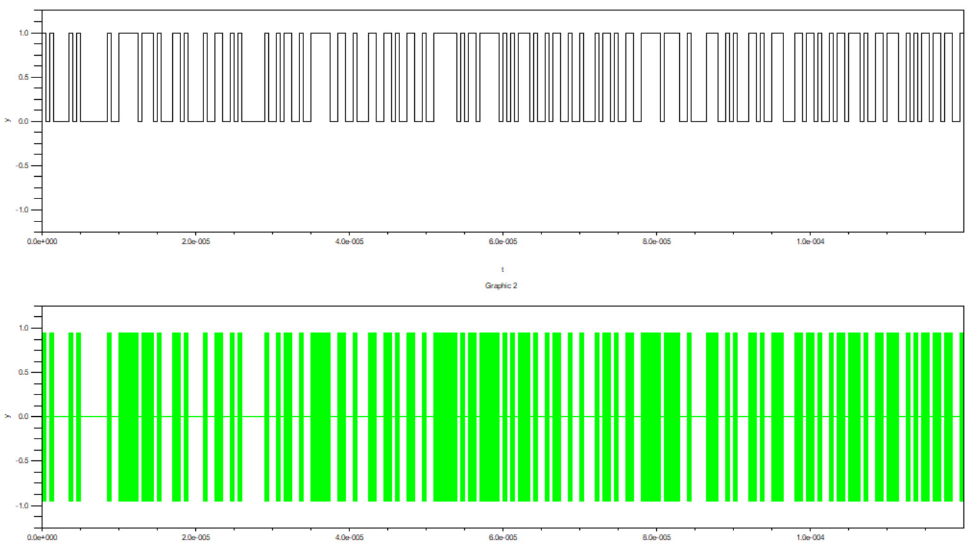This screenshot has height=550, width=980.
Task: Click the -0.5 y-axis tick label on green plot
Action: click(22, 461)
